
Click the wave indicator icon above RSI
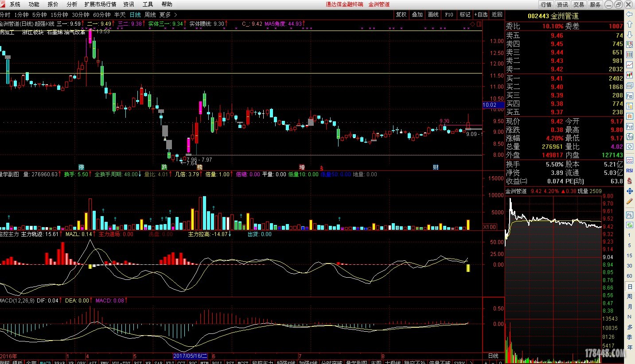click(x=629, y=160)
